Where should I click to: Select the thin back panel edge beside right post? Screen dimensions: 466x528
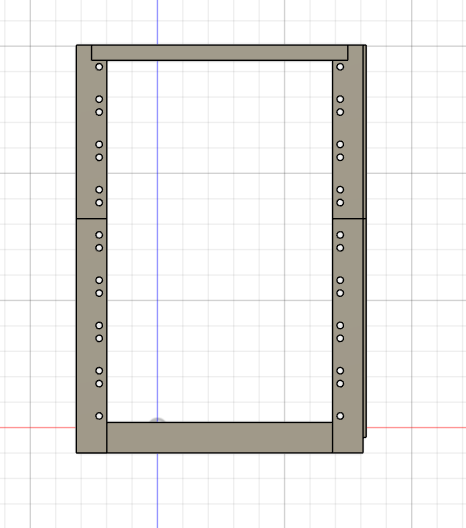[x=365, y=241]
